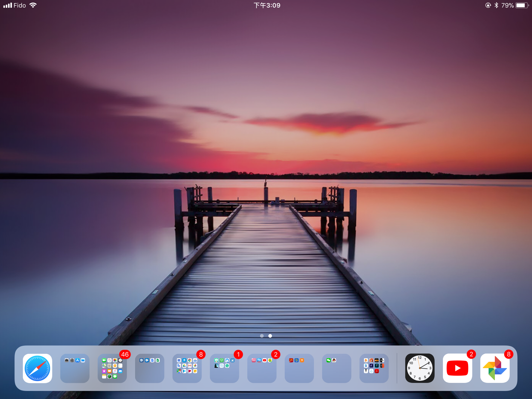Screen dimensions: 532x399
Task: Tap the rotation lock status icon
Action: click(488, 5)
